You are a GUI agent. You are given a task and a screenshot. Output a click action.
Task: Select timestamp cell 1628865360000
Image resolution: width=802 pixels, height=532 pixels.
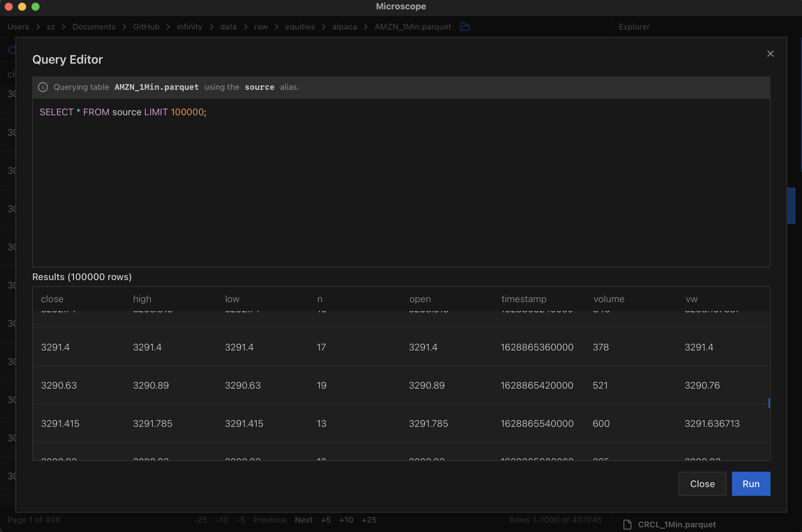pyautogui.click(x=537, y=347)
